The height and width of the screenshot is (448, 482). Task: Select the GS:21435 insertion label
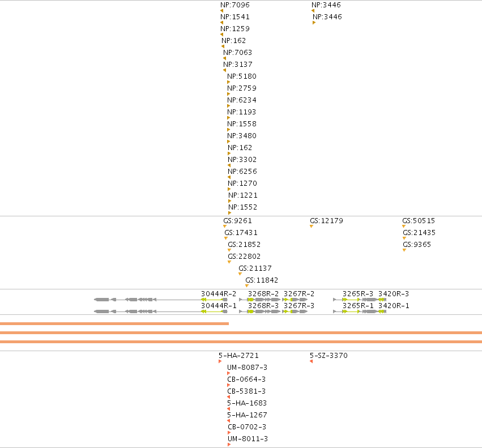click(419, 233)
